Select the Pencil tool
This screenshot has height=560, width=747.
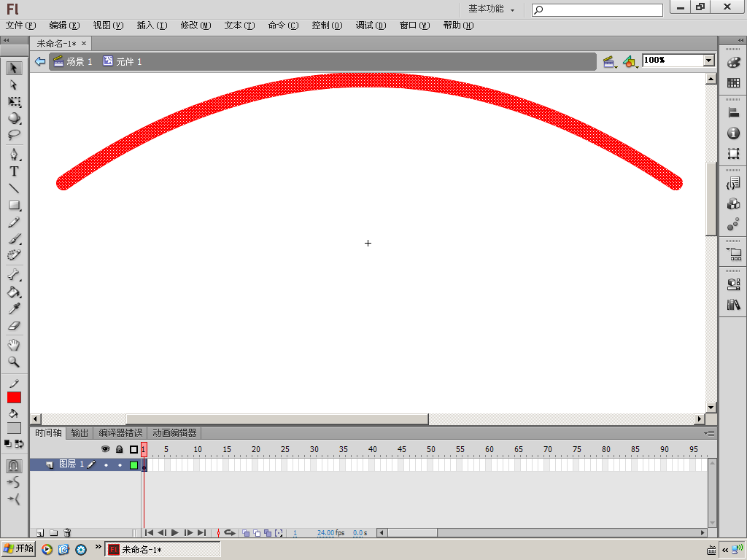point(14,222)
